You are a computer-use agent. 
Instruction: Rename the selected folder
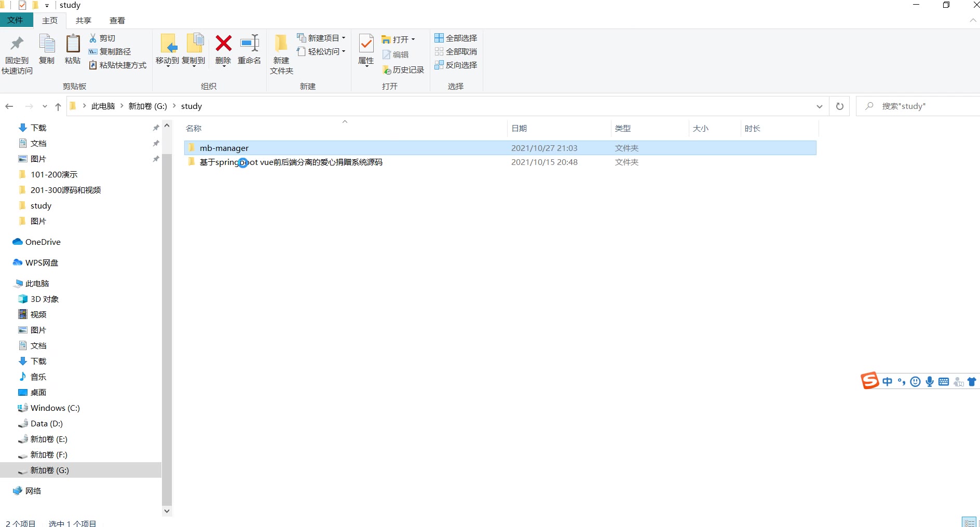coord(249,49)
